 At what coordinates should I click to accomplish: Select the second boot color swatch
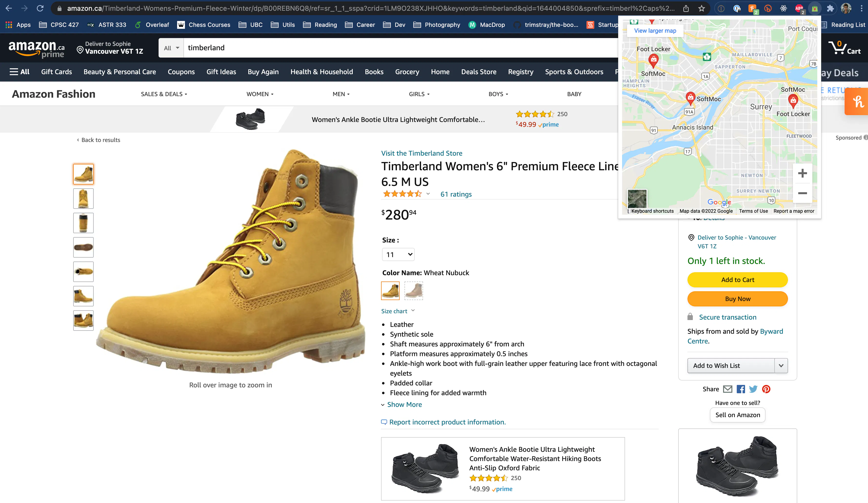click(413, 291)
